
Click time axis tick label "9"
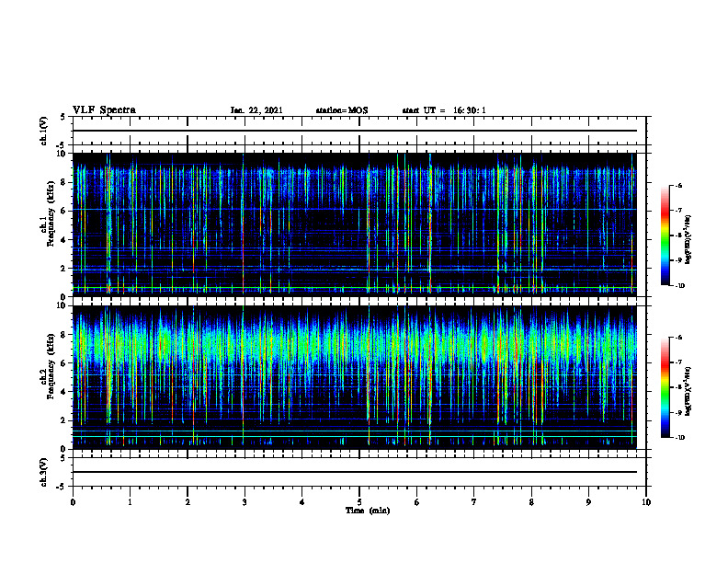tap(588, 502)
